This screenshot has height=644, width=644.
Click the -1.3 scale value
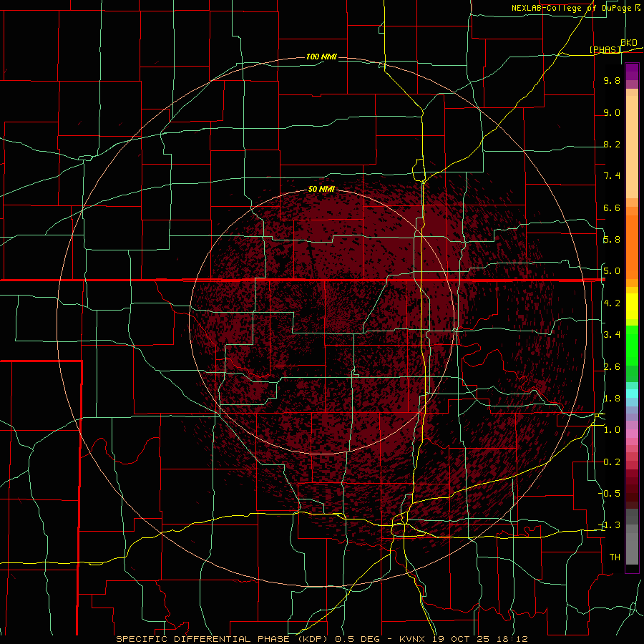pyautogui.click(x=610, y=525)
